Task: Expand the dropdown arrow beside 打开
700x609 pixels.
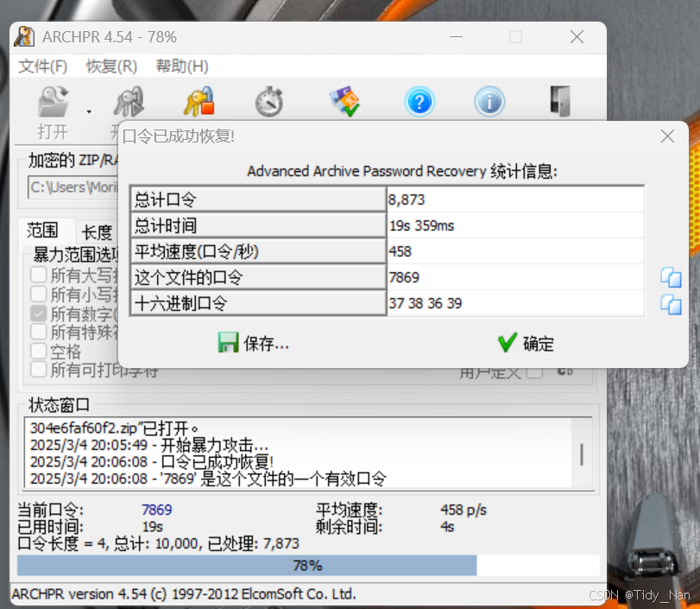Action: tap(89, 111)
